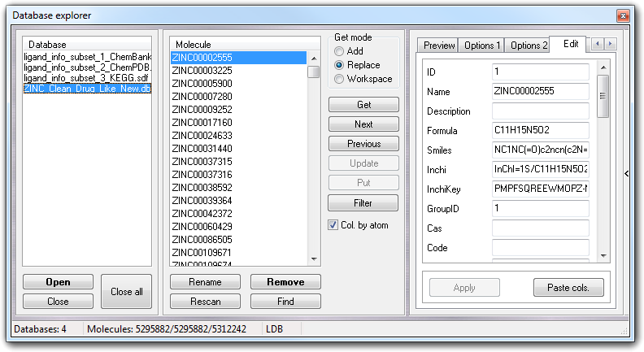Click the Filter button
644x352 pixels.
click(363, 202)
